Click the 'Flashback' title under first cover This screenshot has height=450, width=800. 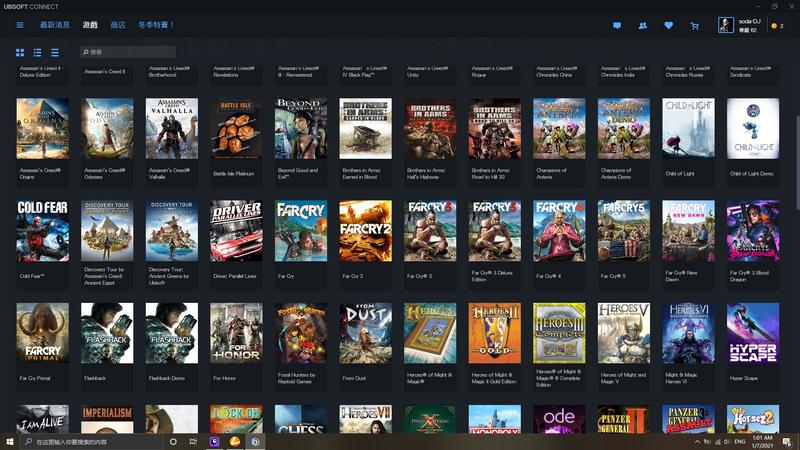(95, 378)
